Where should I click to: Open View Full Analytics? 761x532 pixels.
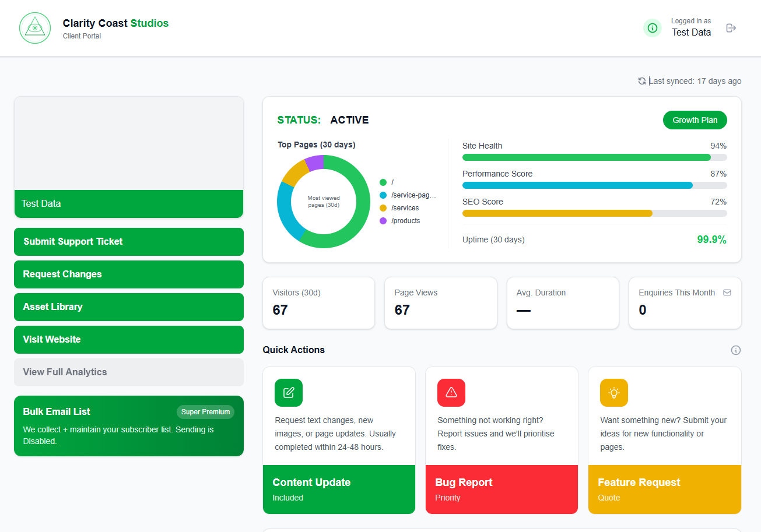click(x=128, y=372)
